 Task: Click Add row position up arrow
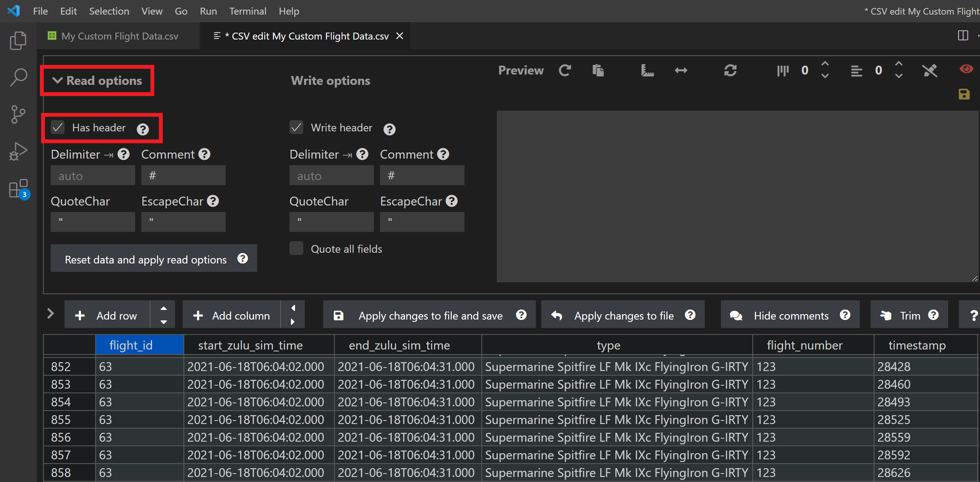pos(164,308)
